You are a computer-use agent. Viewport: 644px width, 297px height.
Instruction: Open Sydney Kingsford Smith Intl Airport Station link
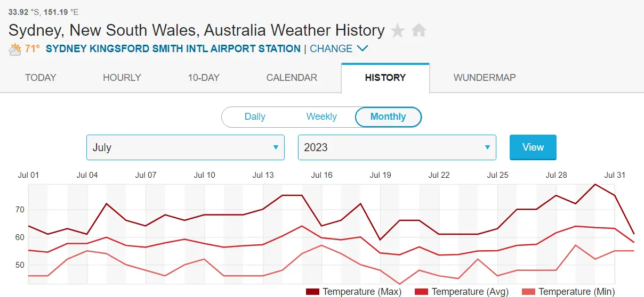coord(173,48)
